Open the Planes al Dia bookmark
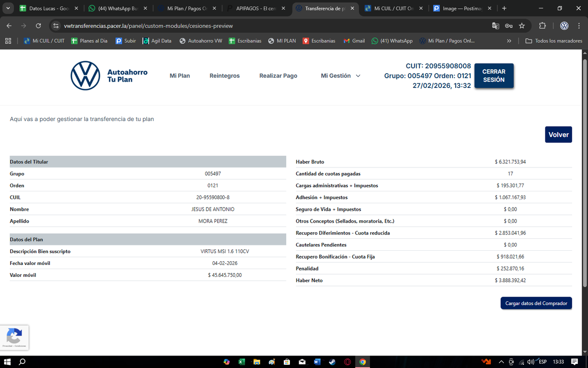Image resolution: width=588 pixels, height=368 pixels. click(x=89, y=40)
